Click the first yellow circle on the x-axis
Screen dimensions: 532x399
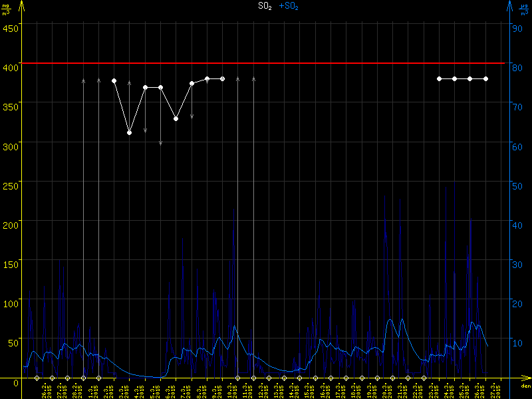point(37,378)
